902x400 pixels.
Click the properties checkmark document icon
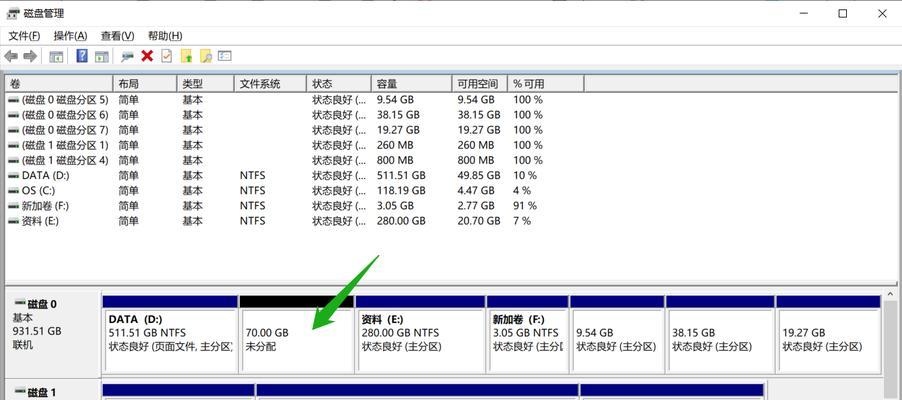tap(166, 56)
